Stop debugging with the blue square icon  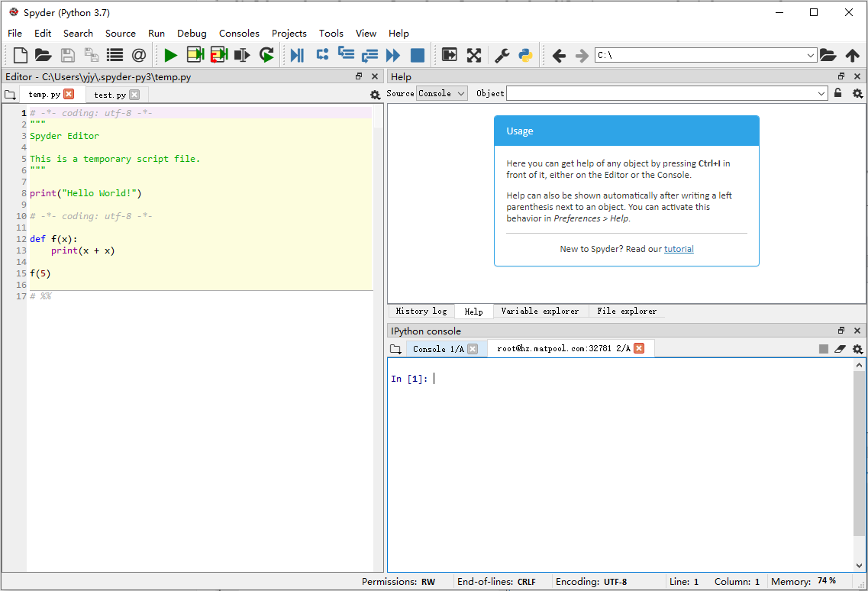(x=417, y=55)
